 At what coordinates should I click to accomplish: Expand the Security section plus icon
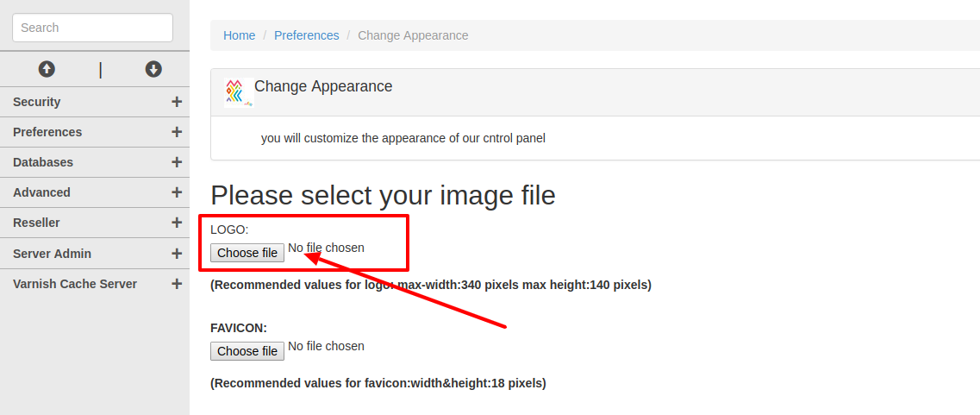[x=177, y=102]
